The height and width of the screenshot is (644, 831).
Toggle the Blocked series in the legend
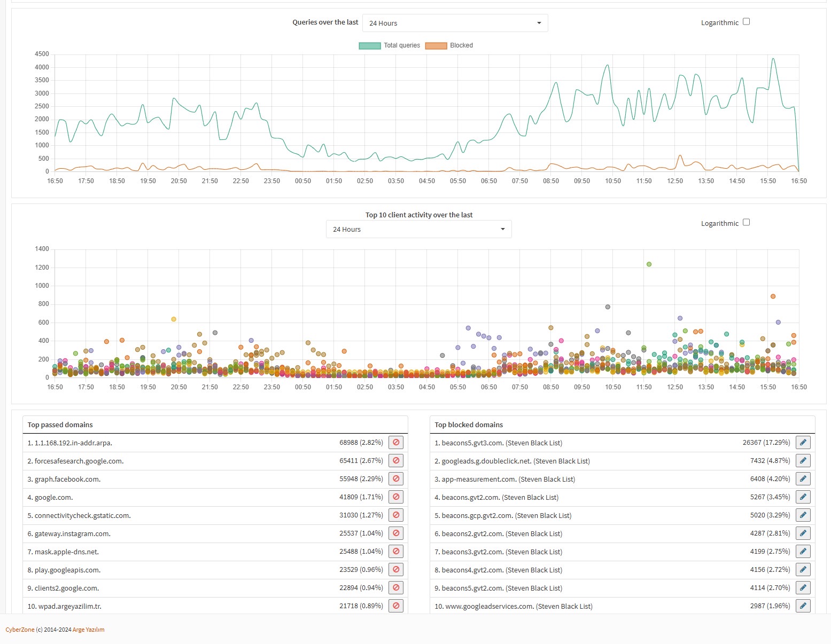pyautogui.click(x=449, y=45)
